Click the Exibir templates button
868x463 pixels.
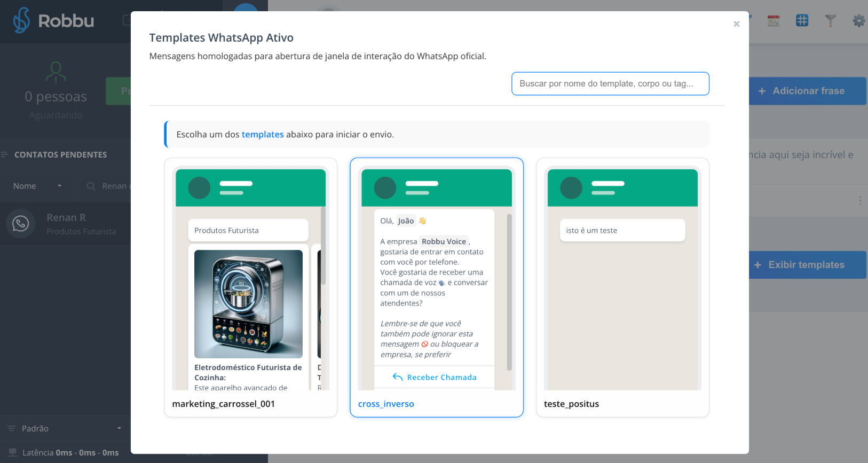[x=807, y=265]
